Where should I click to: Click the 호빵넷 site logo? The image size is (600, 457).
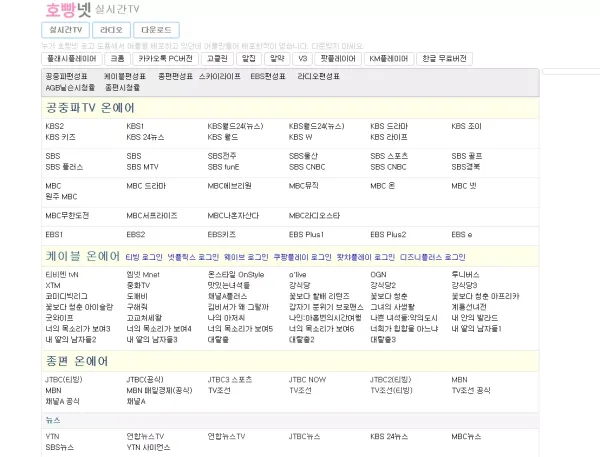click(x=68, y=10)
